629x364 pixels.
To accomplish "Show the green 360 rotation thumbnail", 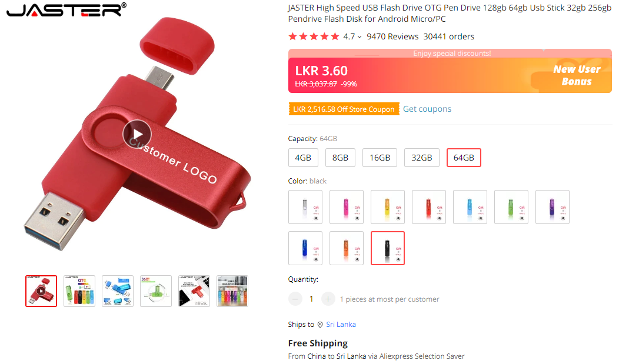I will [156, 291].
